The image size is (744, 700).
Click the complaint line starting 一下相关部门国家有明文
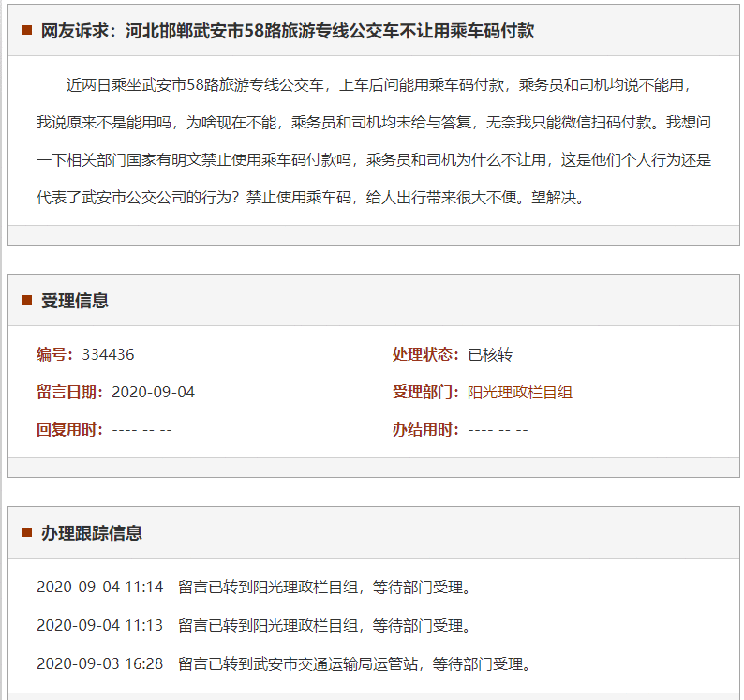(x=374, y=160)
